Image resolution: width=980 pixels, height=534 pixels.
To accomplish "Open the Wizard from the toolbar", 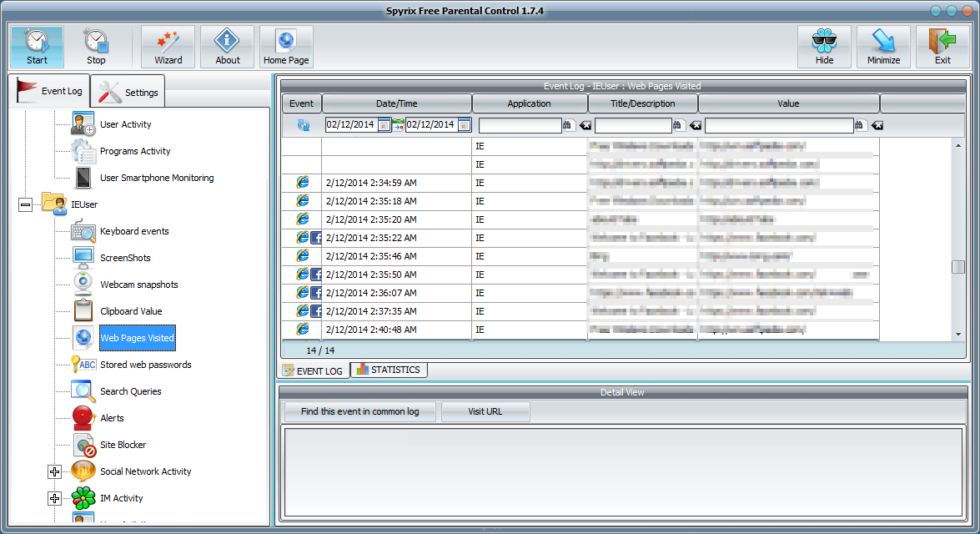I will tap(168, 47).
